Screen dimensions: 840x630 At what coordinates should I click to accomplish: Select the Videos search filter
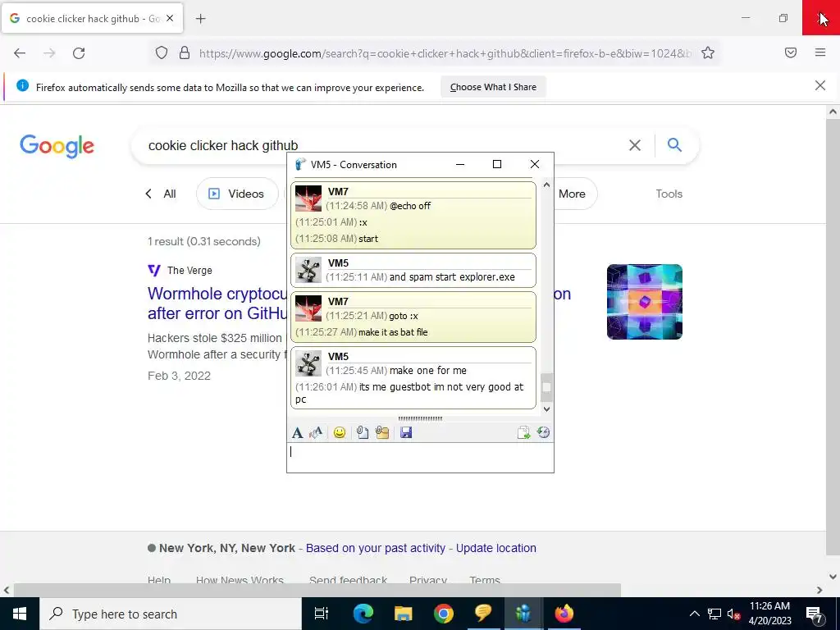tap(237, 194)
